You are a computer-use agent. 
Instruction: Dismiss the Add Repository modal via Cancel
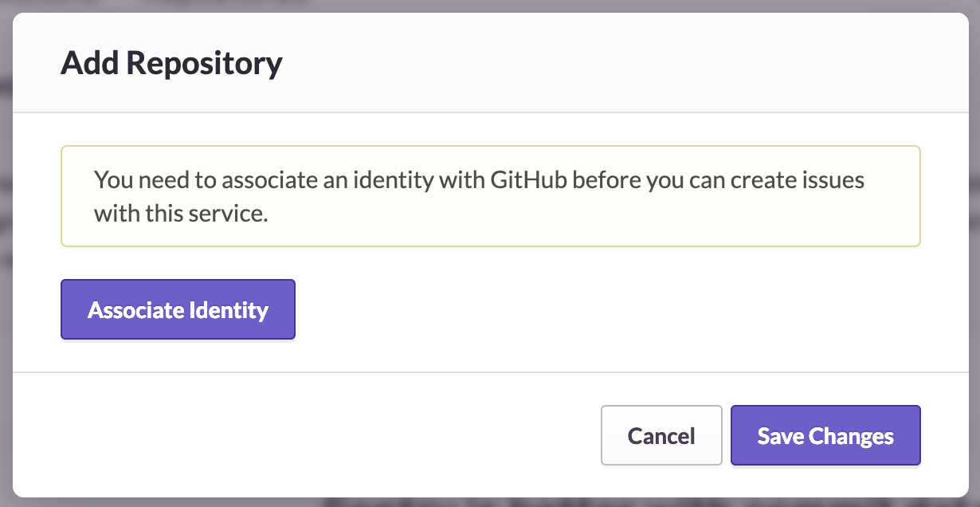(661, 435)
